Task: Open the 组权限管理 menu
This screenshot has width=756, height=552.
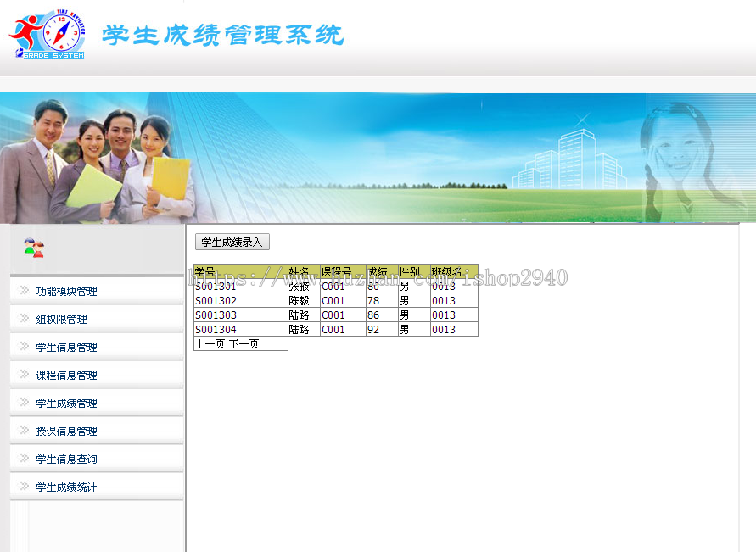Action: [61, 320]
